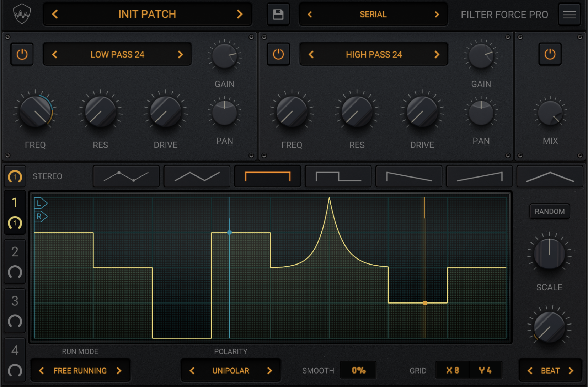Click the RANDOM button

click(550, 212)
